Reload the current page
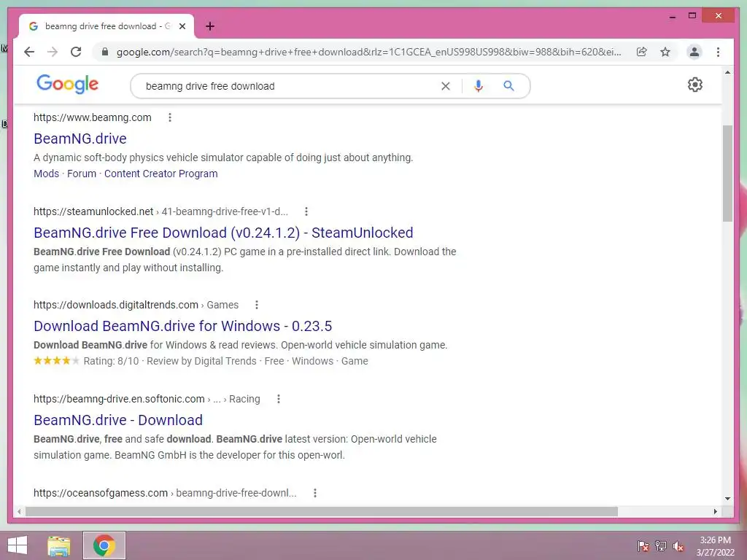747x560 pixels. 76,52
